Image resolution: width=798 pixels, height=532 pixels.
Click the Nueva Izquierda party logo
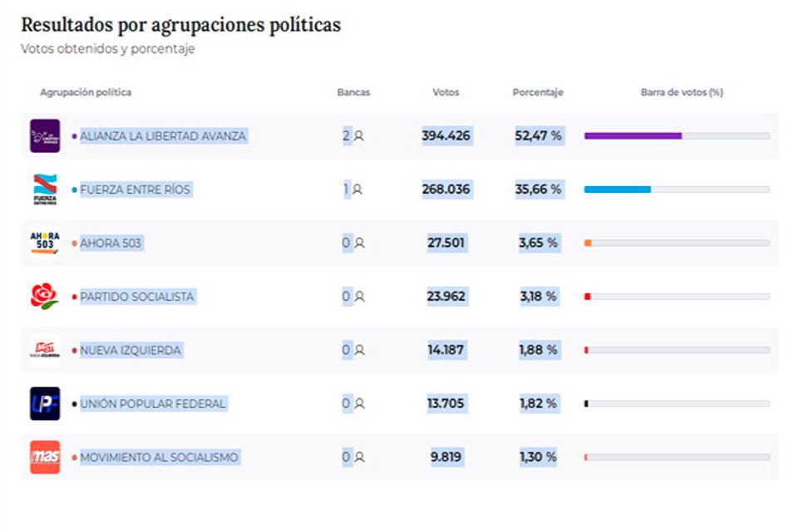(45, 350)
